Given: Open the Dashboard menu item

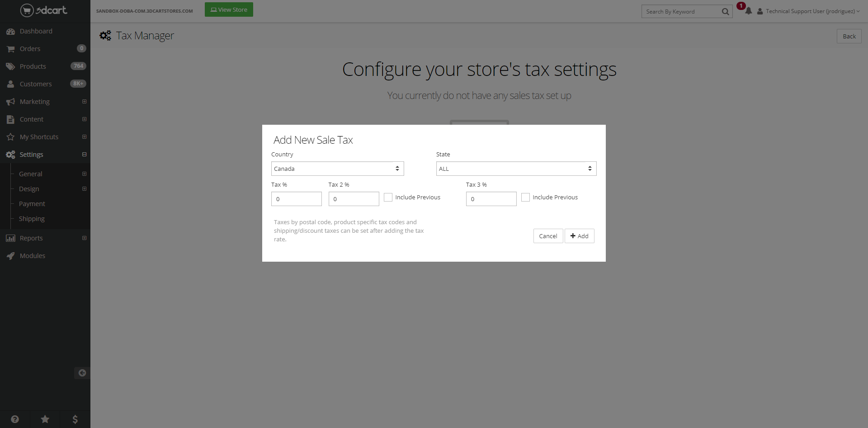Looking at the screenshot, I should (36, 31).
